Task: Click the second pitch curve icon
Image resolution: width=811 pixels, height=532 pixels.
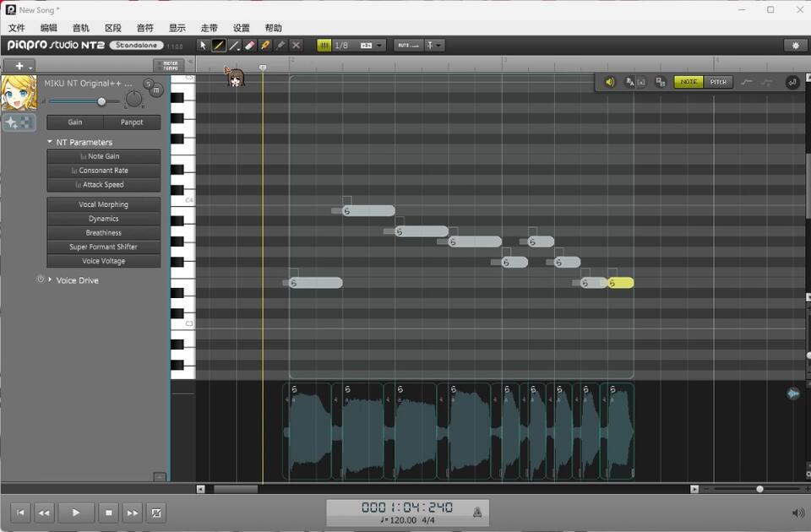Action: click(x=767, y=82)
